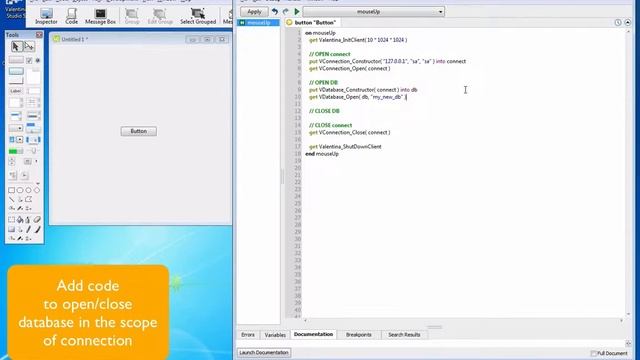Select the rectangle graphic tool
This screenshot has height=360, width=640.
(11, 190)
